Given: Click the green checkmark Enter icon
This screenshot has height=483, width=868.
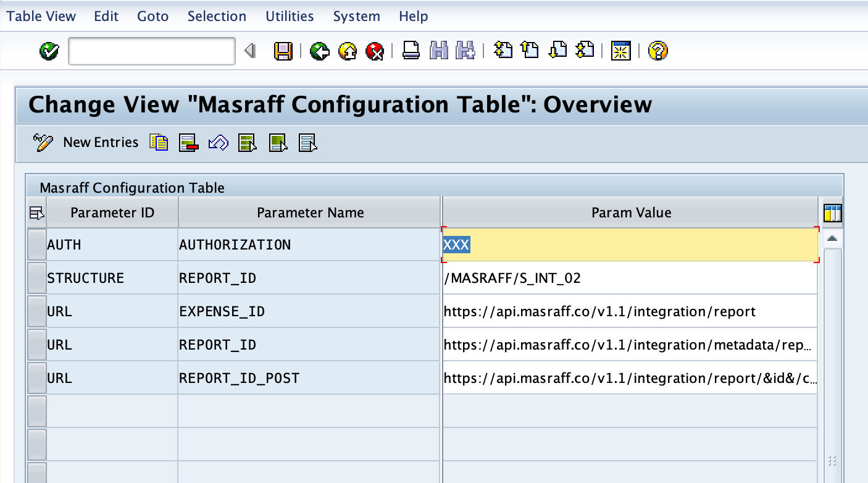Looking at the screenshot, I should 49,51.
